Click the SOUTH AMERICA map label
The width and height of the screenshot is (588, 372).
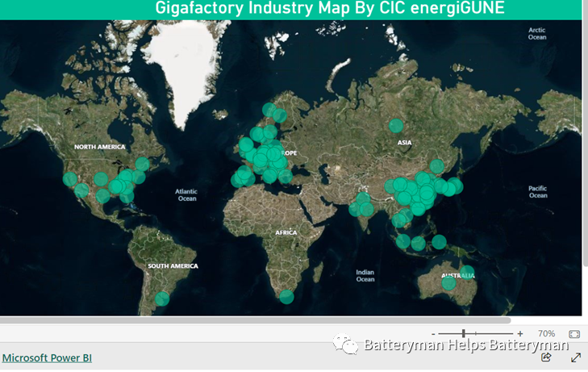coord(173,265)
